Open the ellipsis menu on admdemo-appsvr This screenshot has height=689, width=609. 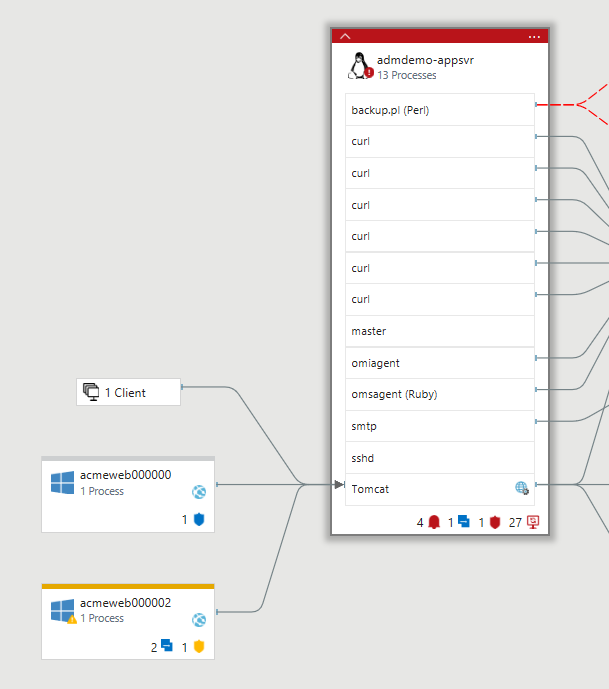point(534,36)
